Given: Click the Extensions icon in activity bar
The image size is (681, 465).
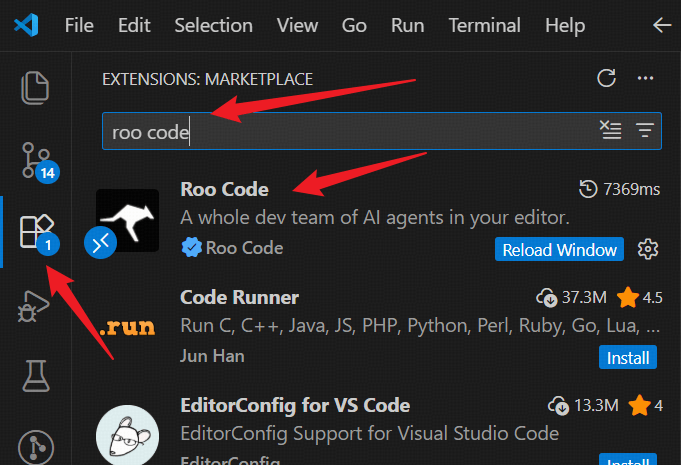Looking at the screenshot, I should (x=36, y=232).
